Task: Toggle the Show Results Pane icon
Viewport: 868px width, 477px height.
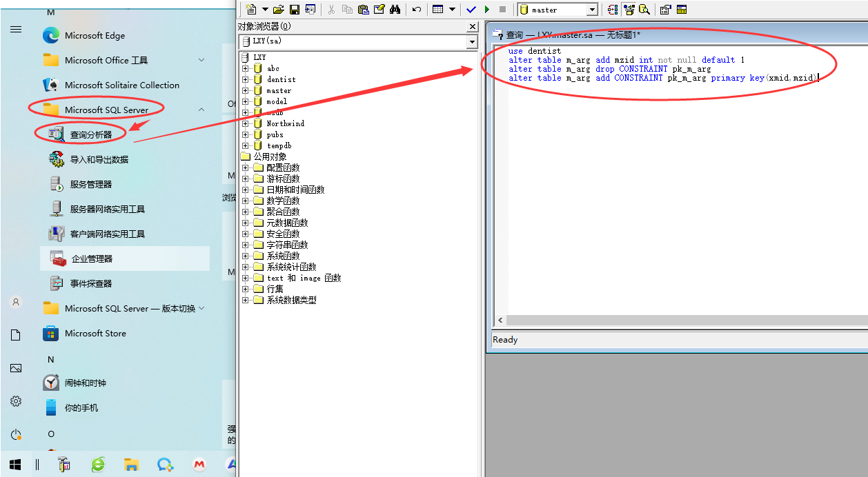Action: (x=682, y=10)
